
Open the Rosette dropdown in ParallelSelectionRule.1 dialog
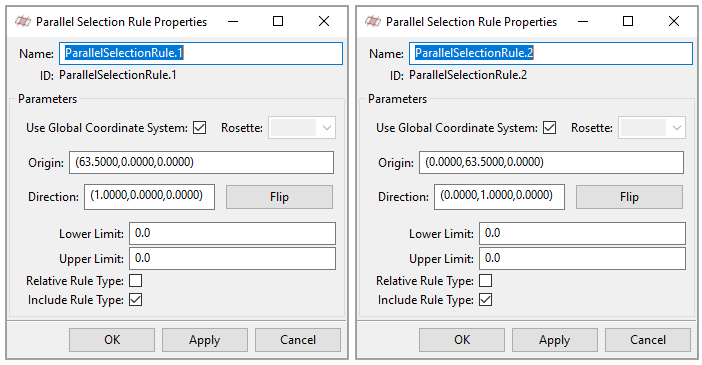tap(302, 128)
